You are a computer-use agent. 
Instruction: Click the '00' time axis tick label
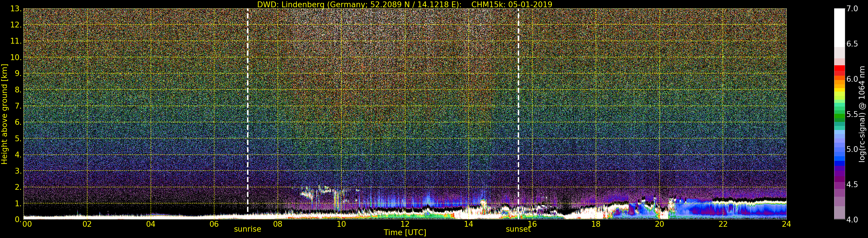click(x=27, y=224)
